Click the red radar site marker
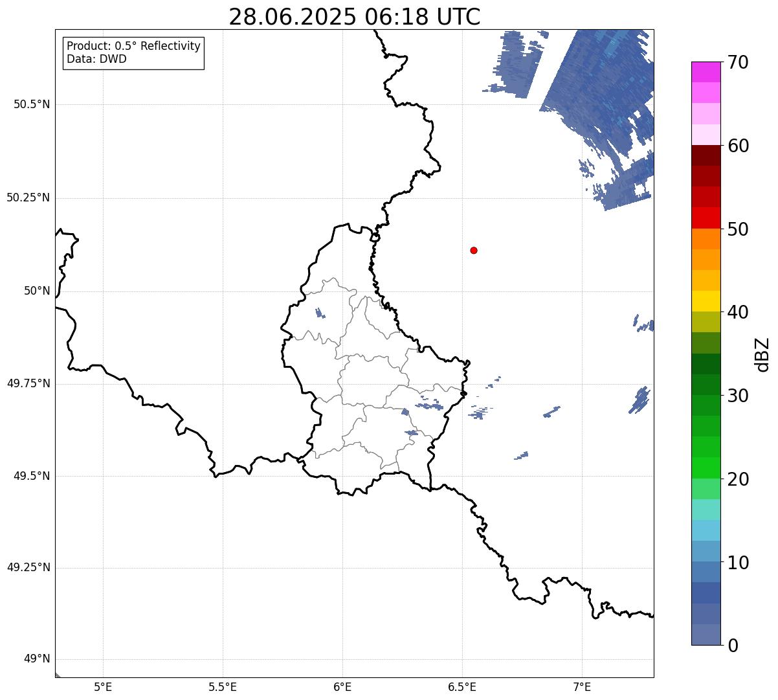 point(474,250)
